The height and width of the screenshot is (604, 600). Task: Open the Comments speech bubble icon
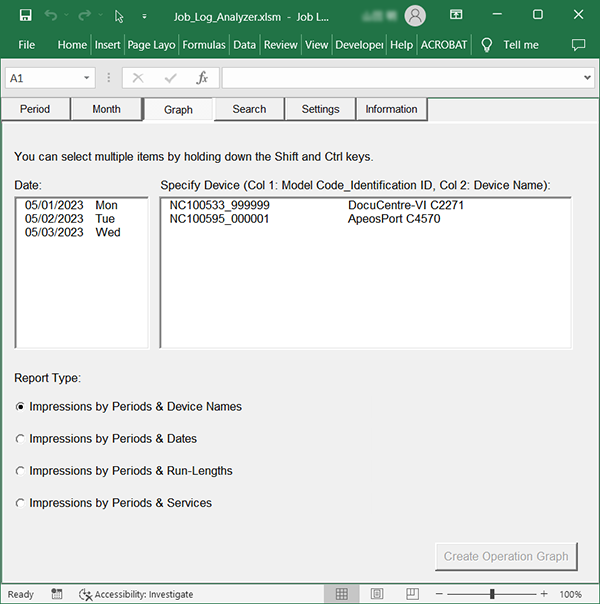tap(578, 45)
